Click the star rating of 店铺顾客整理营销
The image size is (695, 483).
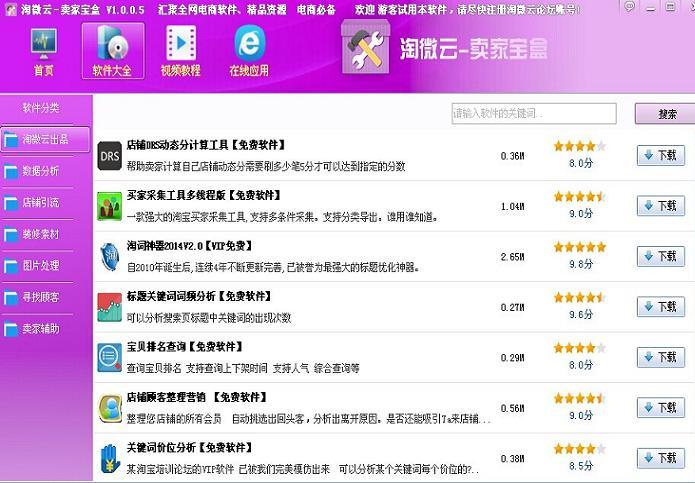(x=580, y=398)
